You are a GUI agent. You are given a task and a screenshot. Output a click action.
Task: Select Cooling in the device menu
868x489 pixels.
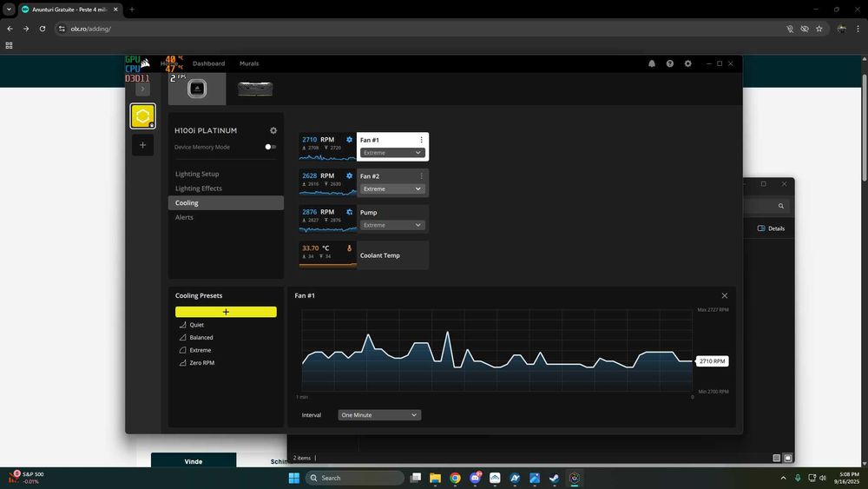[x=226, y=202]
